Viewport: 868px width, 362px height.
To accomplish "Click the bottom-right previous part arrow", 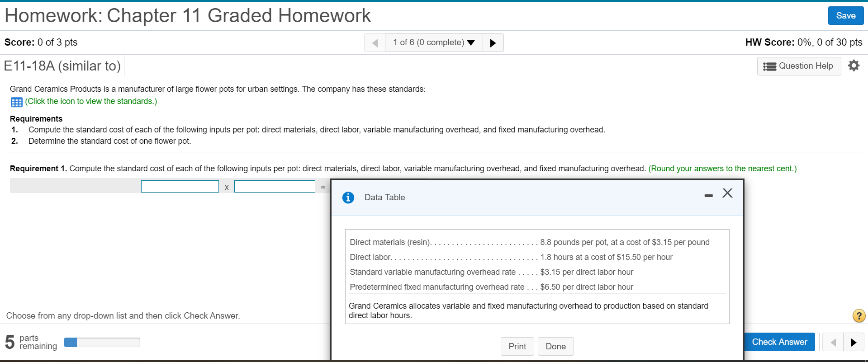I will point(833,342).
